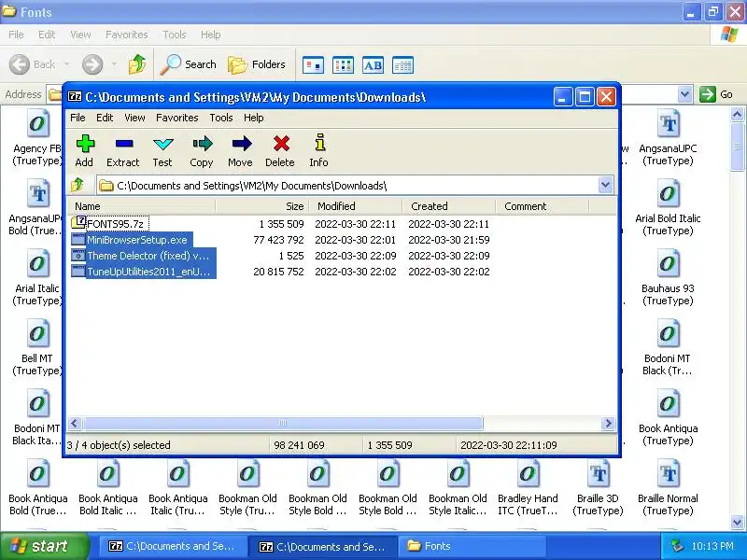Switch to first 7-Zip taskbar button
The height and width of the screenshot is (560, 747).
point(173,546)
